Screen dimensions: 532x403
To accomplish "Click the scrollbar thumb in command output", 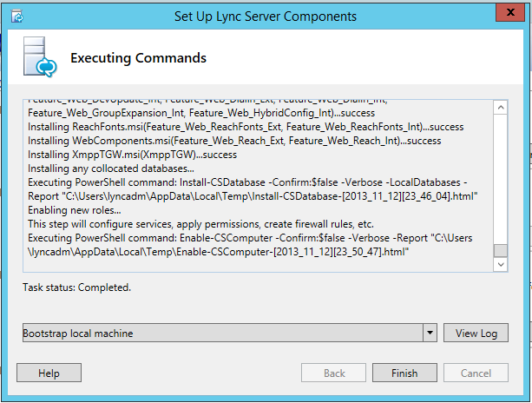I will pos(501,251).
